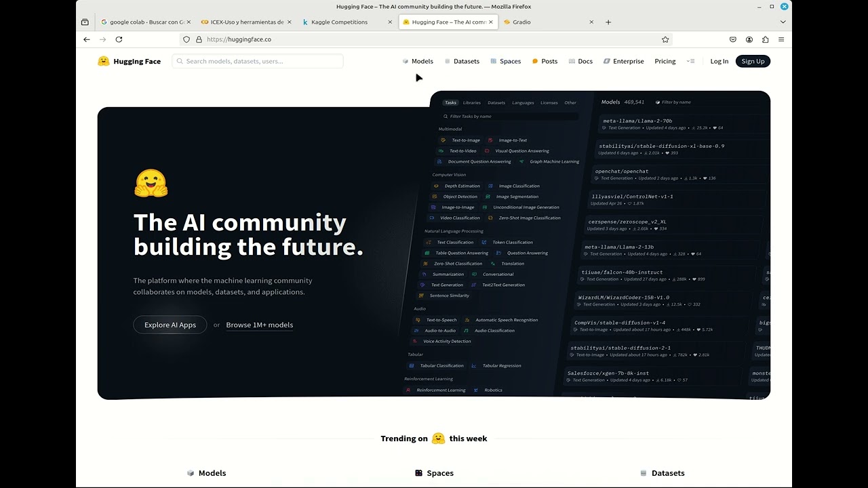The width and height of the screenshot is (868, 488).
Task: Switch to the Gradio tab
Action: [549, 22]
